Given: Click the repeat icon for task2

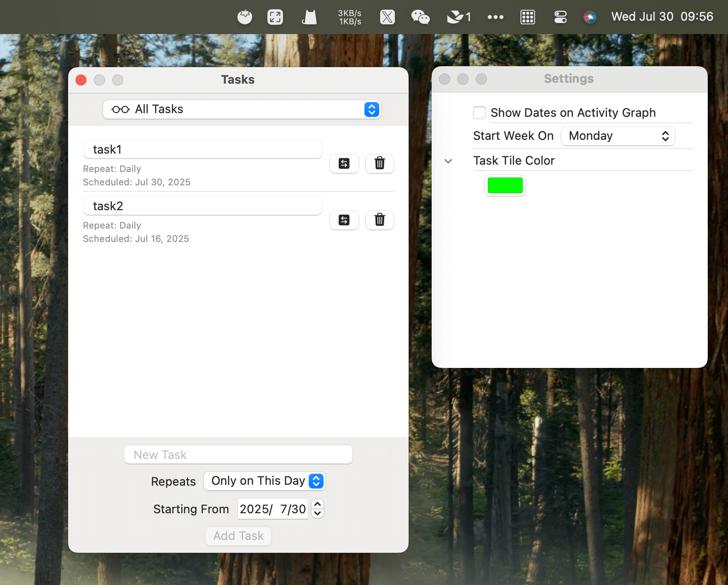Looking at the screenshot, I should coord(344,220).
